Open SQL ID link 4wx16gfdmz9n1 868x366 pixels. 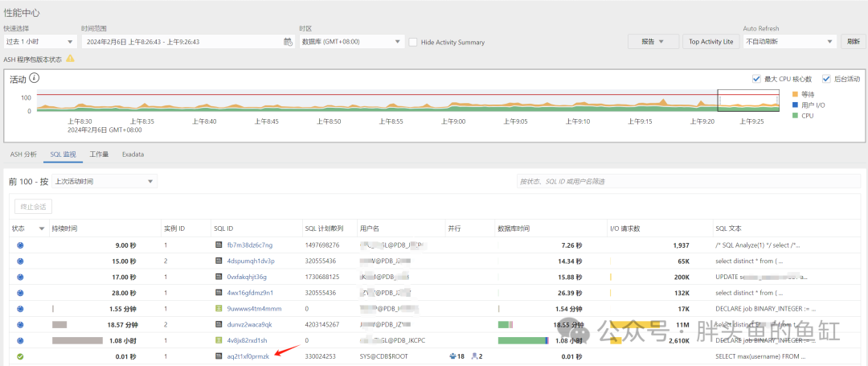click(x=250, y=292)
